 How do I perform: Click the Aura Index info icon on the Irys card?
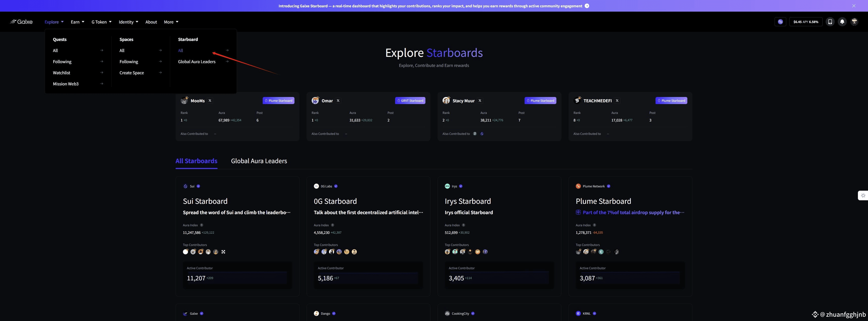pyautogui.click(x=463, y=225)
